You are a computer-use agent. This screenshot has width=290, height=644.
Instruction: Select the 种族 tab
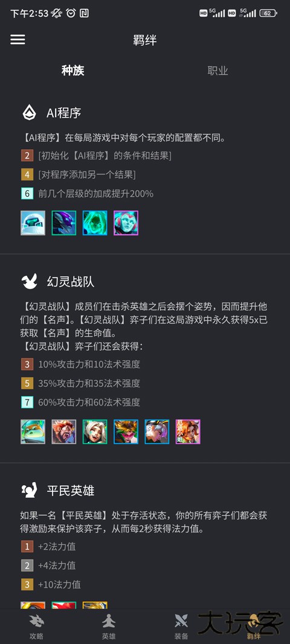tap(73, 71)
